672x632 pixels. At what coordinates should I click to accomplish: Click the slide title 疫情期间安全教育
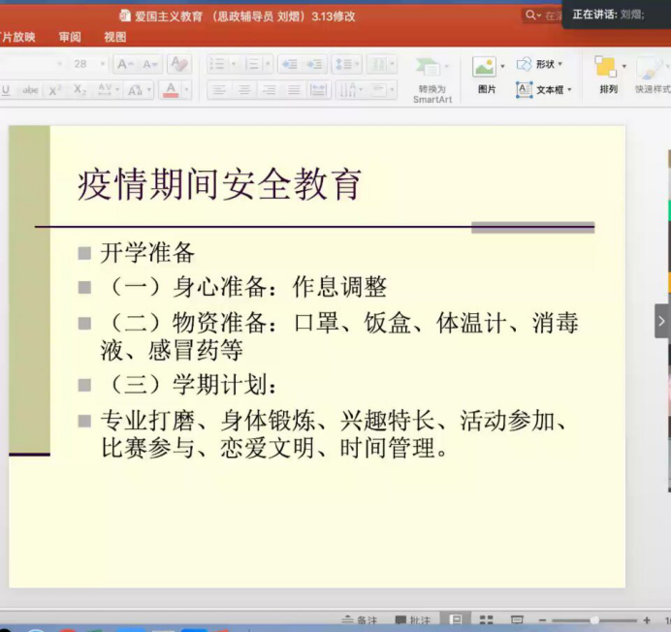coord(219,184)
